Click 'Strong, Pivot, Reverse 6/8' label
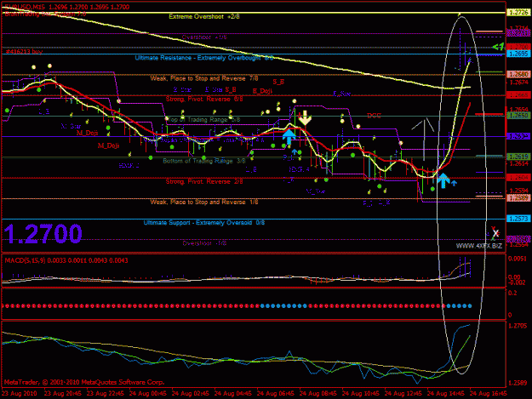 coord(204,99)
